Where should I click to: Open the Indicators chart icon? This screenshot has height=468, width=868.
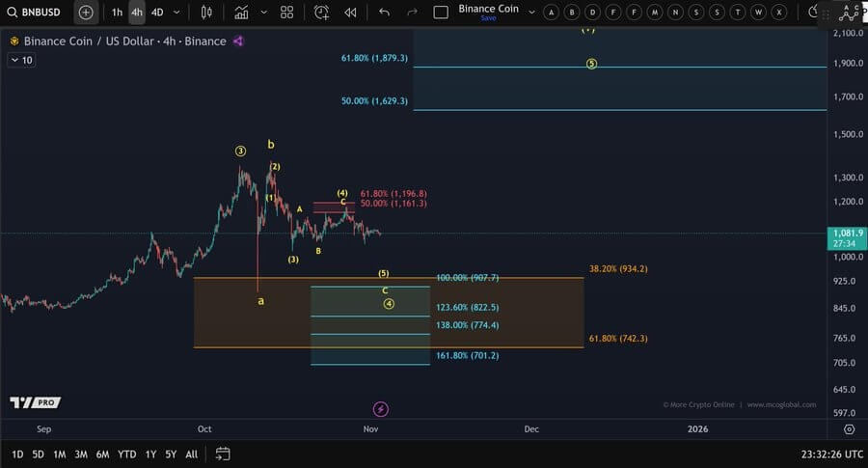[x=241, y=13]
